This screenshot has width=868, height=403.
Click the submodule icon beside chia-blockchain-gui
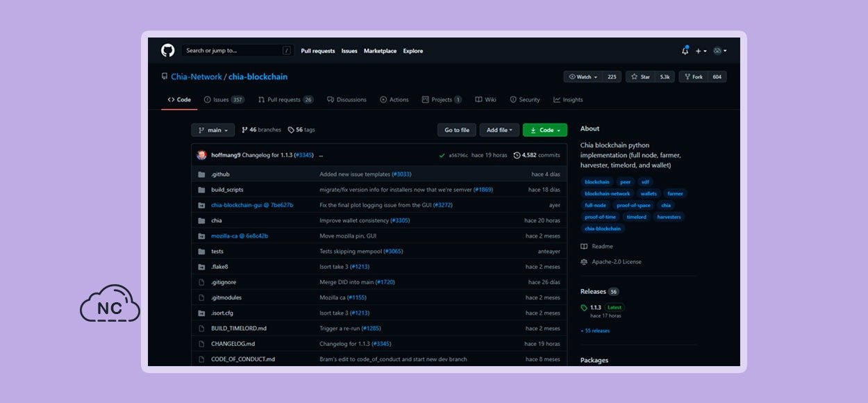coord(201,205)
